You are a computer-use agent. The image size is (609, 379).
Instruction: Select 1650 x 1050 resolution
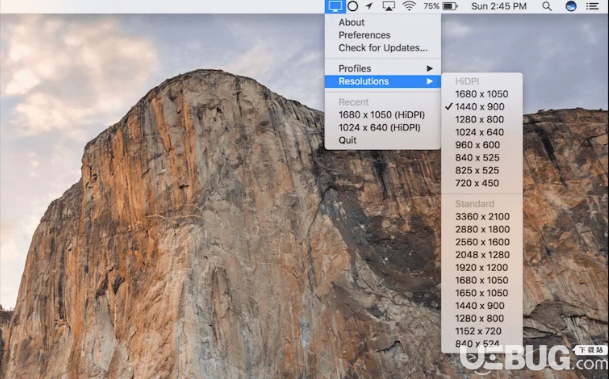point(482,293)
